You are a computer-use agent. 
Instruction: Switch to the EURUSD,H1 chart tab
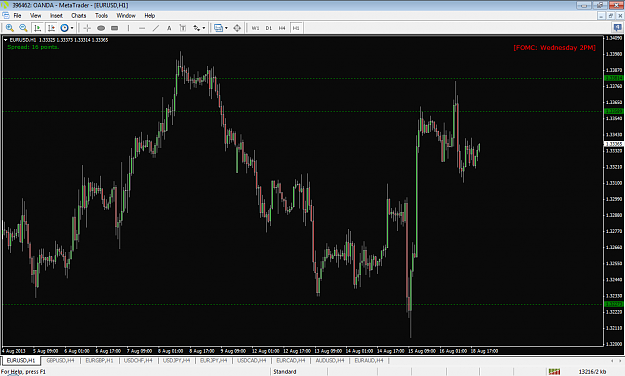coord(21,360)
